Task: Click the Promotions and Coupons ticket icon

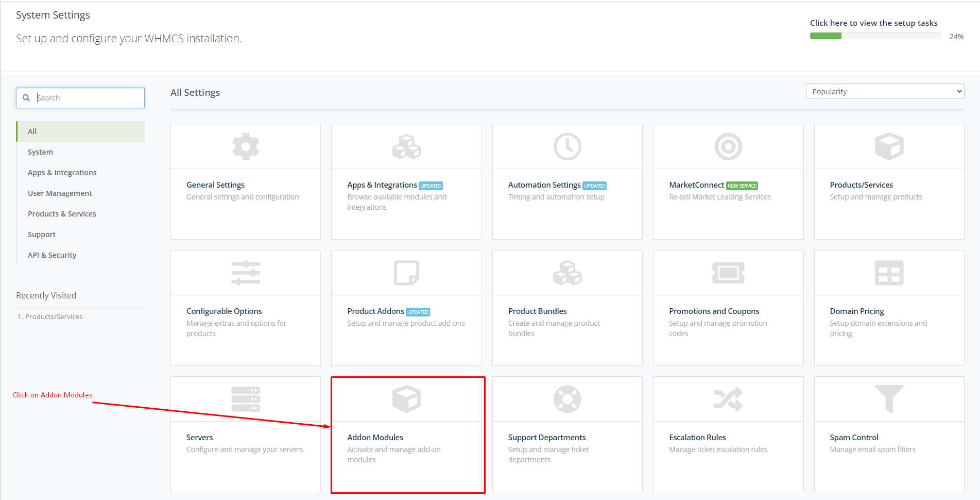Action: coord(728,273)
